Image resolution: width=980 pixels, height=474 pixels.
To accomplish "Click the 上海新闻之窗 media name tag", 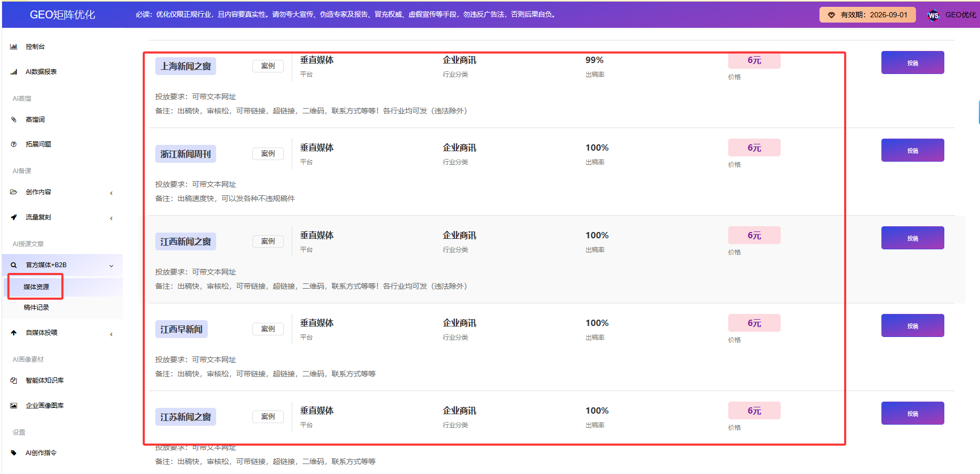I will coord(186,66).
